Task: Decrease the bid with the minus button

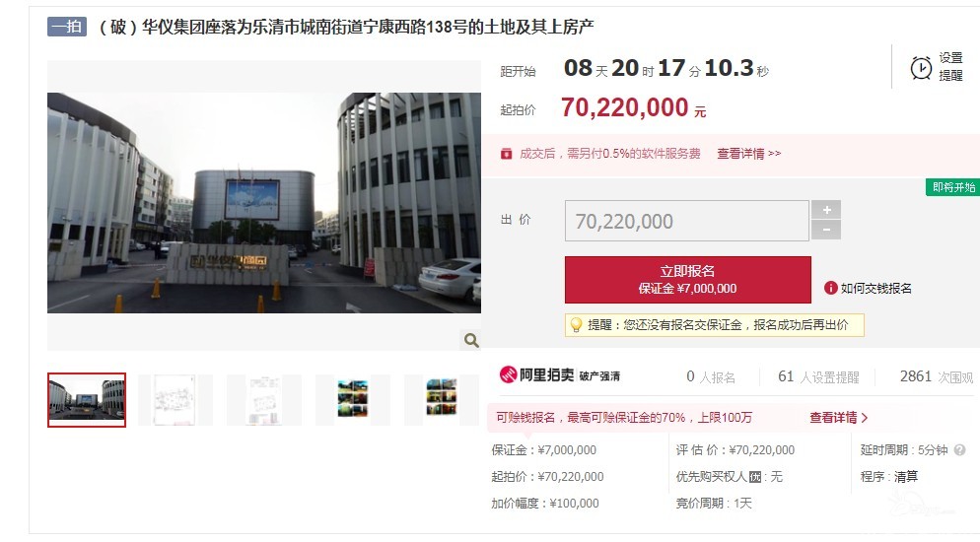Action: [x=826, y=231]
